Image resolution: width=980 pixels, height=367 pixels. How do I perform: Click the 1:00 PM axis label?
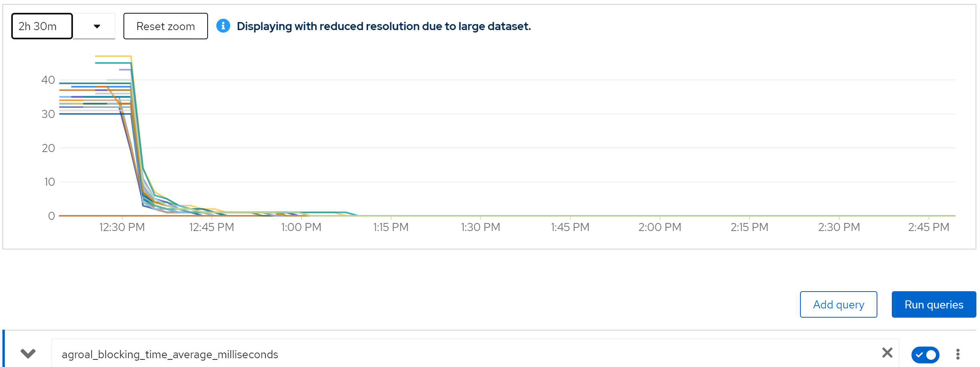(x=301, y=227)
